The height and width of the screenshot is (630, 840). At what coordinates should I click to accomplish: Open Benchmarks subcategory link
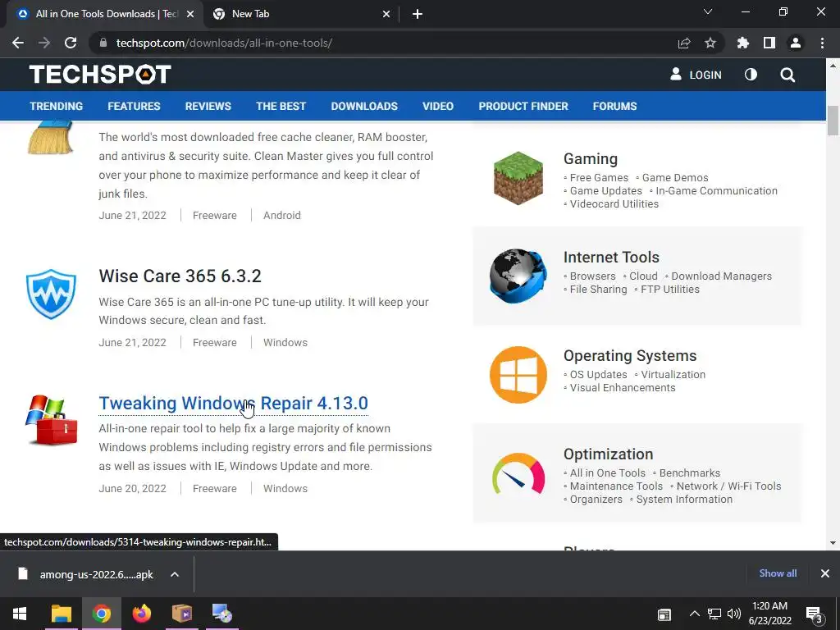(x=689, y=473)
